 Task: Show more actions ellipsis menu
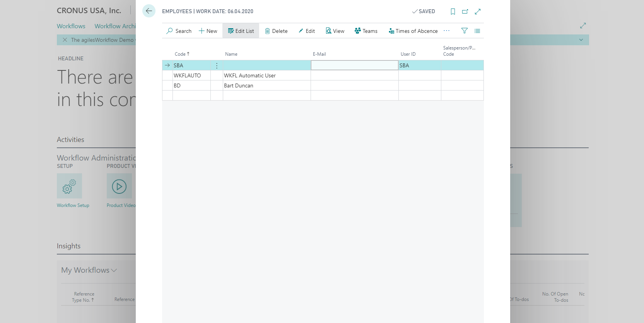(447, 31)
